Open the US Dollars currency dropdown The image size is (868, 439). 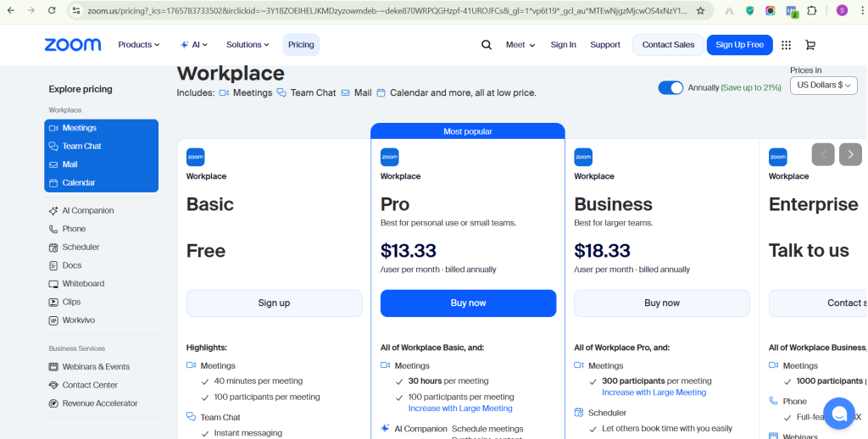pos(823,85)
